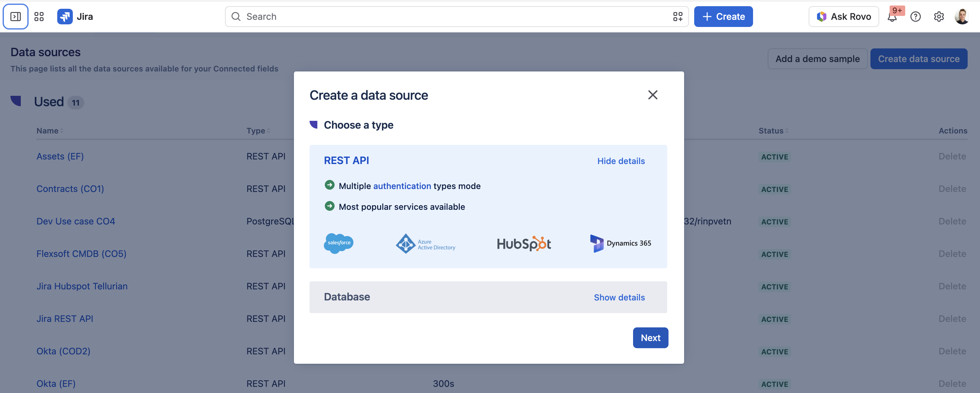Delete the Jira Hubspot Tellurian source

pos(952,286)
